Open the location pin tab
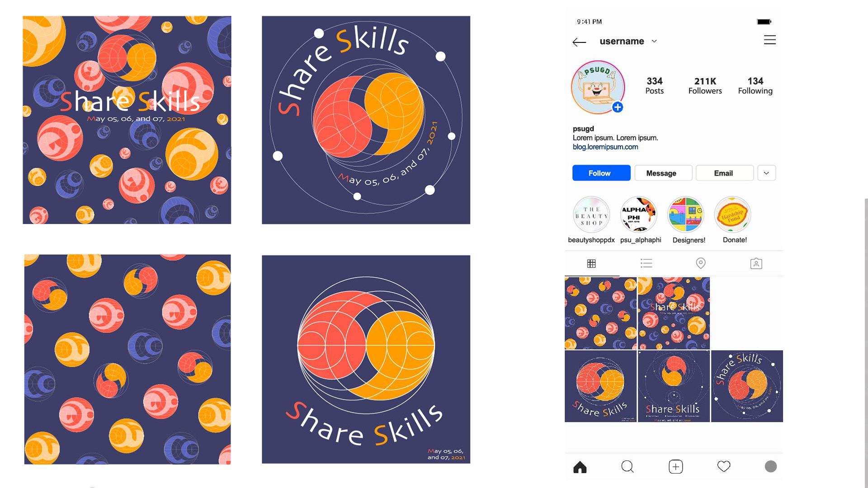This screenshot has width=868, height=488. pos(701,263)
